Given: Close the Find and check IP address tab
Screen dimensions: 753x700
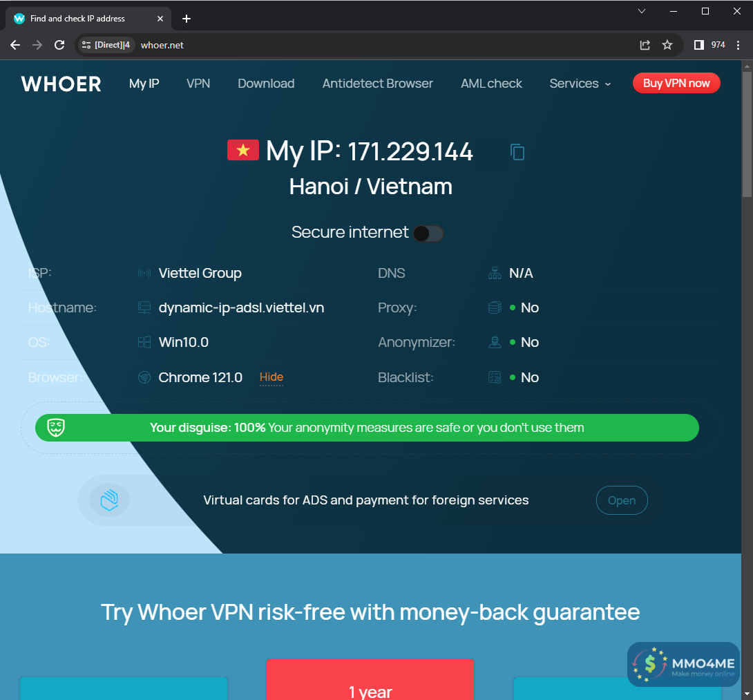Looking at the screenshot, I should pos(160,19).
